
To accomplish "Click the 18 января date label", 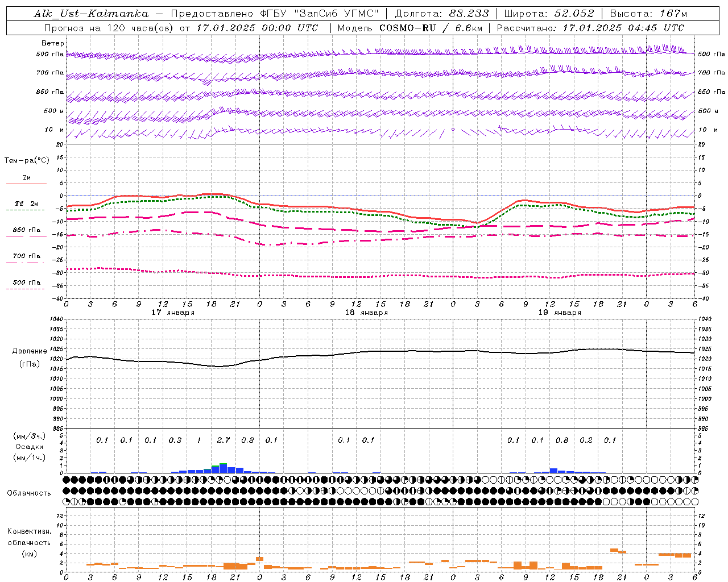I will point(366,313).
